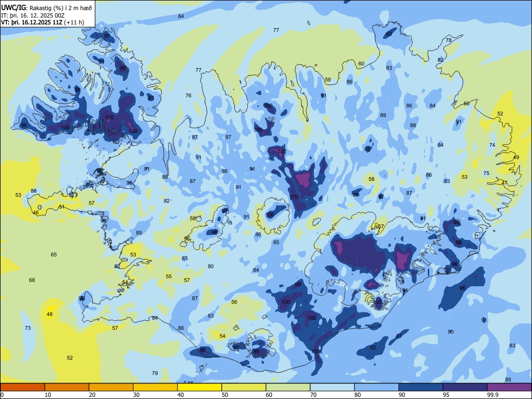Click the '99.9' legend tick label
This screenshot has width=532, height=399.
coord(493,395)
